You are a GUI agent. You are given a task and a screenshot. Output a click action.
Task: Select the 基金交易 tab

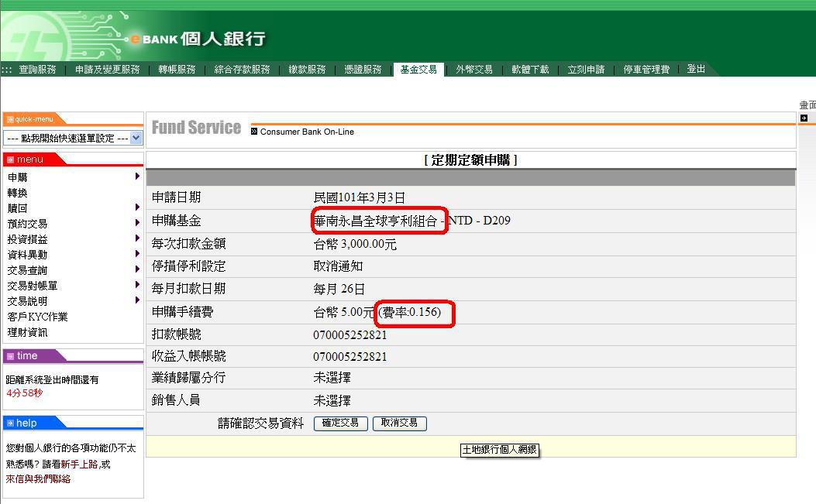coord(418,69)
